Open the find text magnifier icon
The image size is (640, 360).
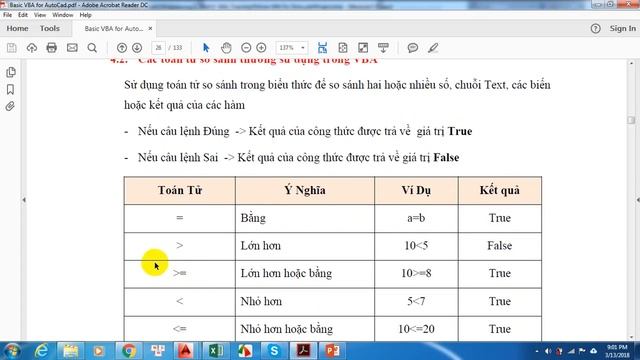click(92, 48)
